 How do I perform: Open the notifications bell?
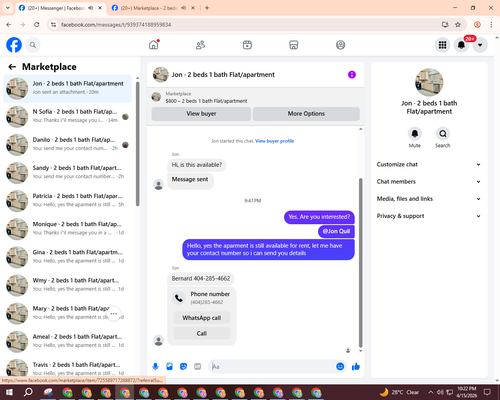click(x=461, y=45)
